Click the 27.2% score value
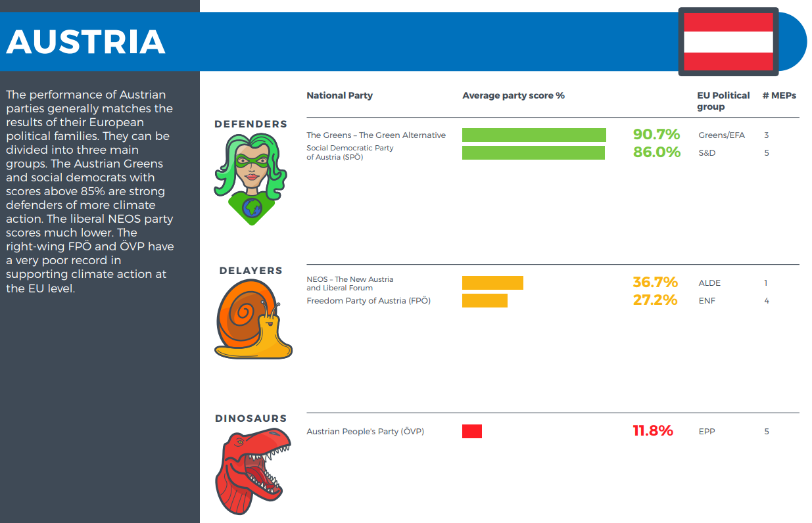 [x=655, y=300]
